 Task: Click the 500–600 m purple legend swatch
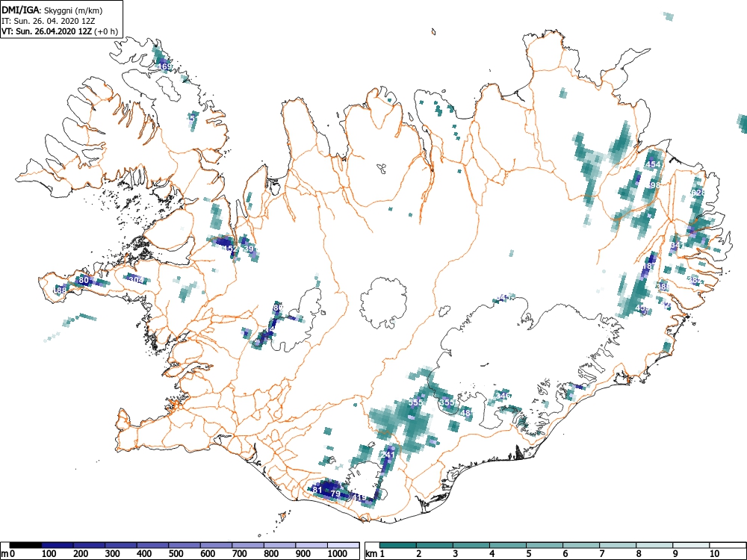(185, 545)
